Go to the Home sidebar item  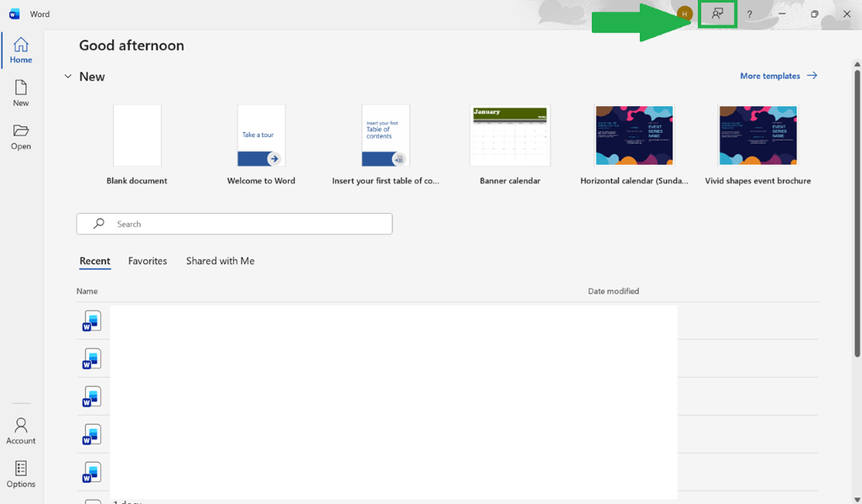21,50
